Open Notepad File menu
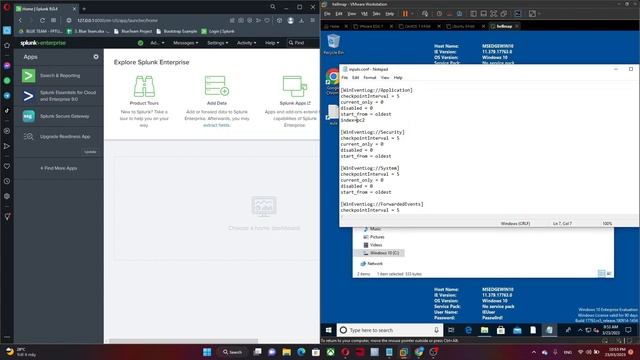640x360 pixels. click(x=344, y=78)
